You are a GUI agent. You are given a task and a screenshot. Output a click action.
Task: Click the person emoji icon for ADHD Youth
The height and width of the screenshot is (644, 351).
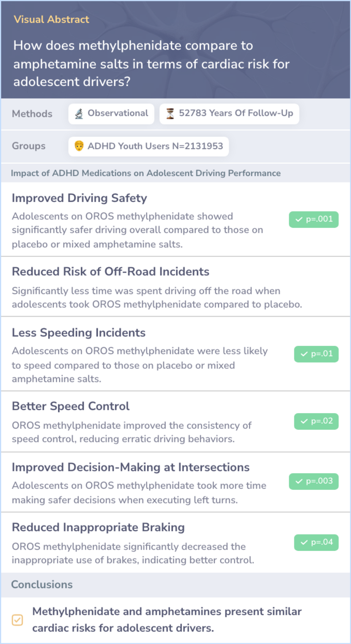(x=79, y=146)
